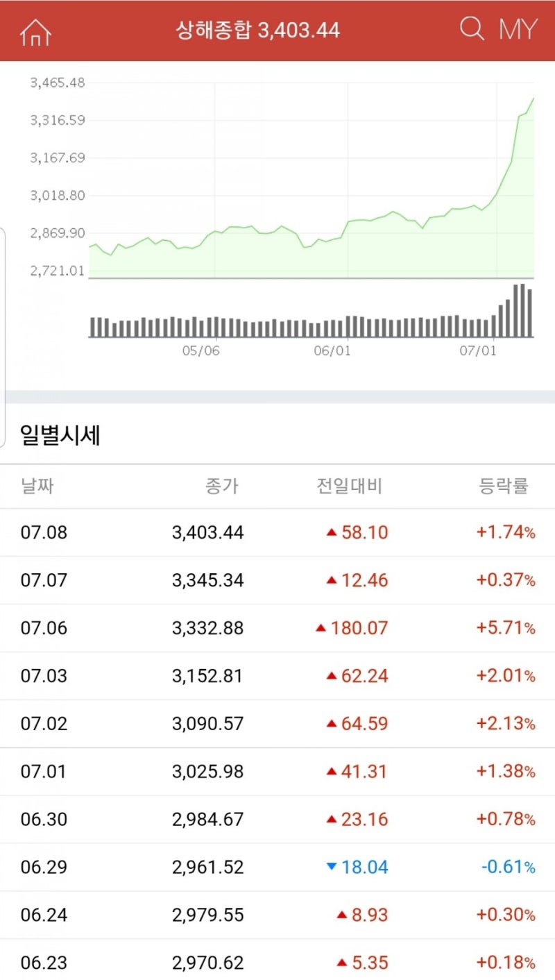Viewport: 555px width, 980px height.
Task: Open the MY menu
Action: coord(518,30)
